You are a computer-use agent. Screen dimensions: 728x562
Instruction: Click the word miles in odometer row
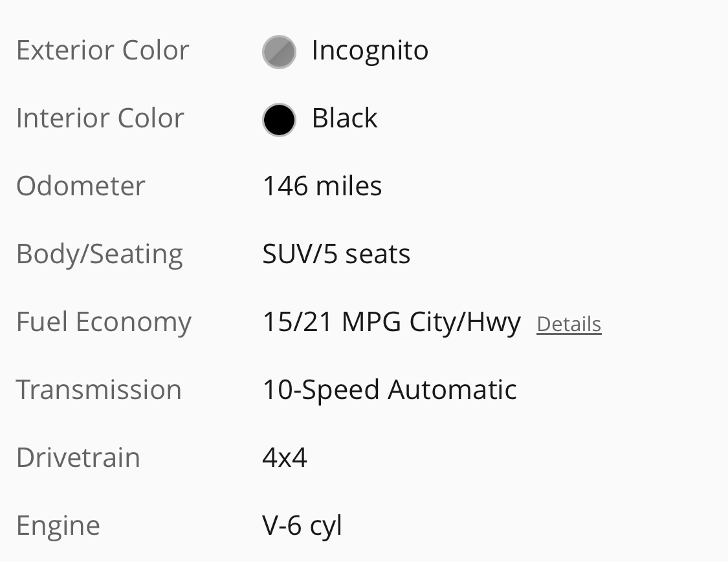point(349,186)
